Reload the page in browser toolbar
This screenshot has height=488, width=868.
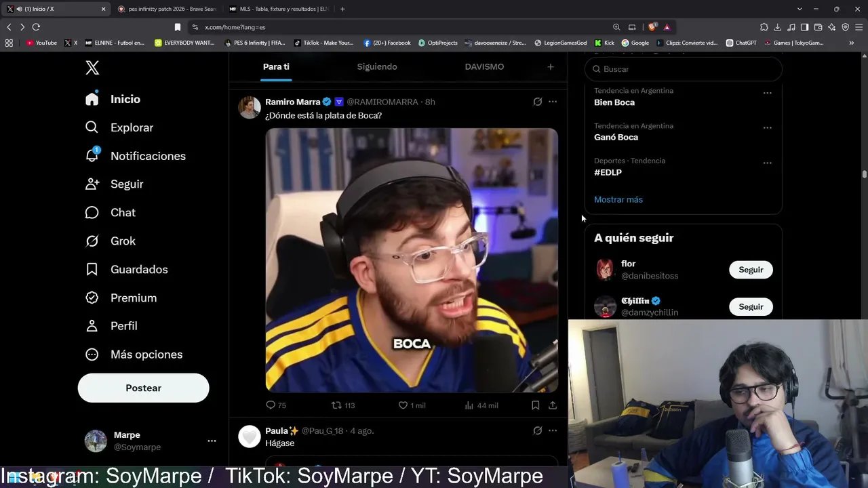coord(36,27)
